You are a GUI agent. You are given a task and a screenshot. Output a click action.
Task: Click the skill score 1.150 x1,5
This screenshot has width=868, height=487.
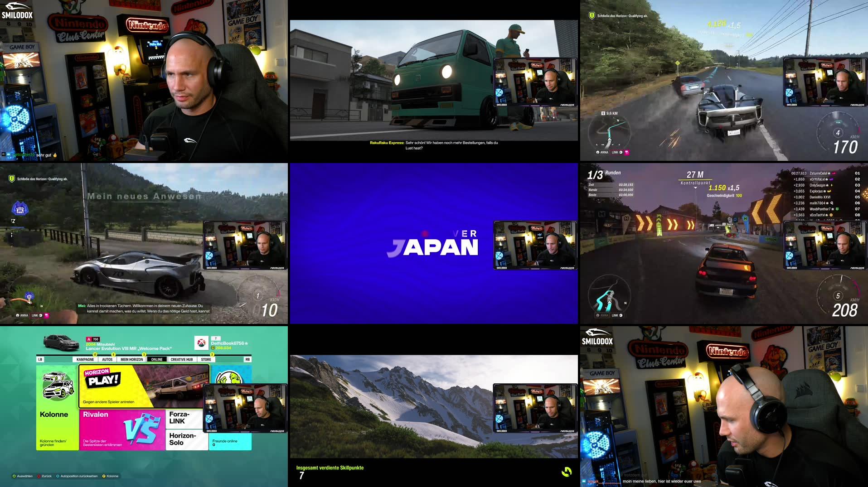point(724,188)
